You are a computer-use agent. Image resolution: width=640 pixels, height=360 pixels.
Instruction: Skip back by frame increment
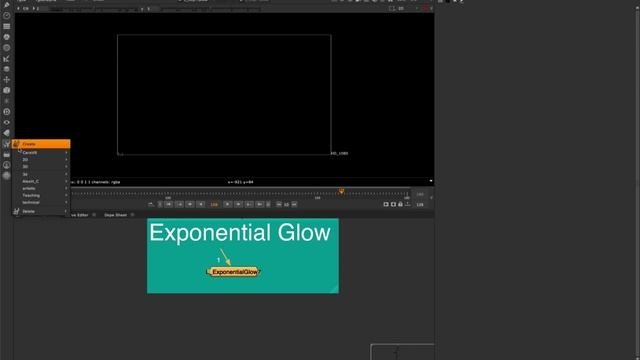click(279, 204)
